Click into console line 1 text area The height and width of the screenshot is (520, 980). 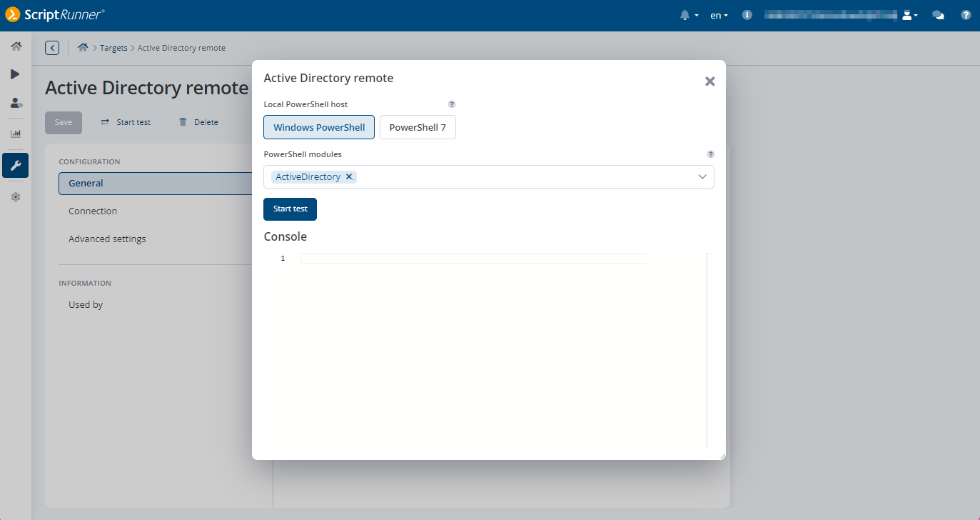pyautogui.click(x=473, y=258)
